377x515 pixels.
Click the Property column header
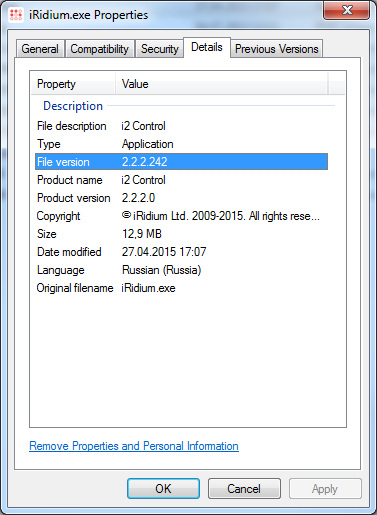[x=73, y=84]
